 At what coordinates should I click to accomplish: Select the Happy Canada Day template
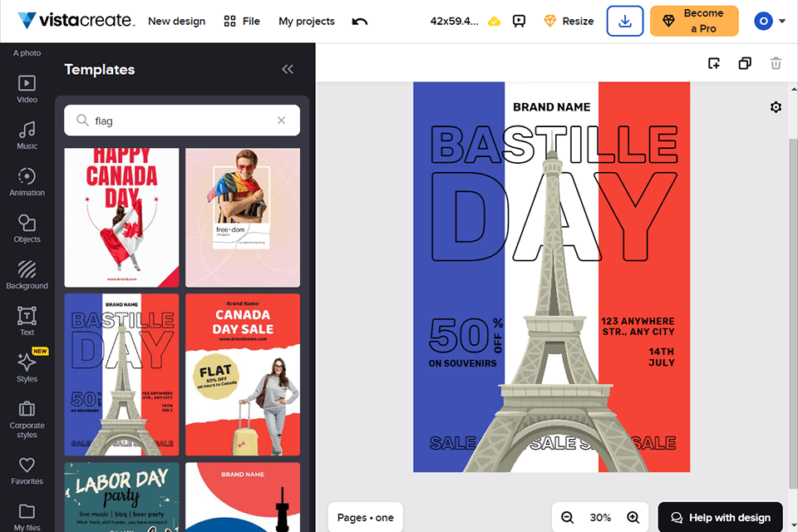click(121, 218)
